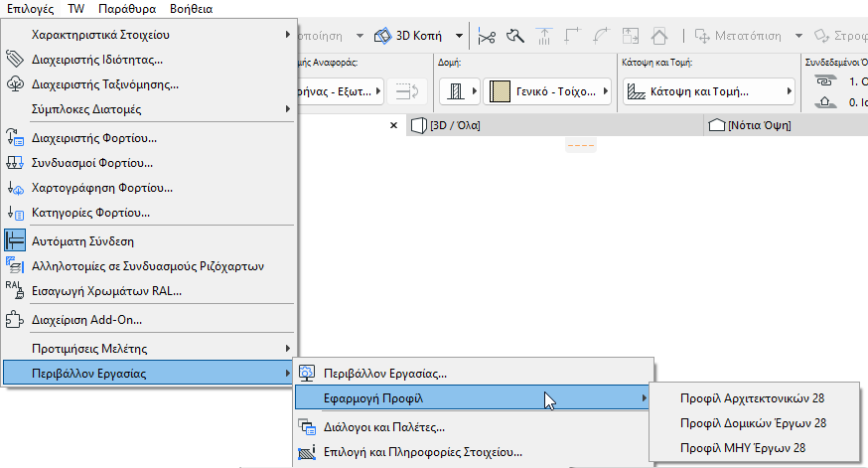The height and width of the screenshot is (468, 868).
Task: Open the Παράθυρα menu
Action: (x=127, y=9)
